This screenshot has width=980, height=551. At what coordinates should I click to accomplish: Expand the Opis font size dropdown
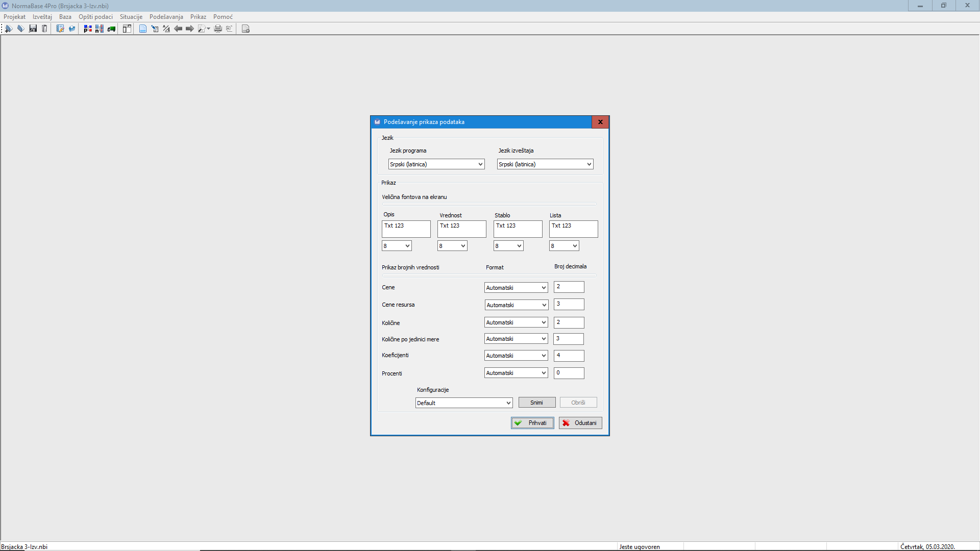click(x=397, y=246)
